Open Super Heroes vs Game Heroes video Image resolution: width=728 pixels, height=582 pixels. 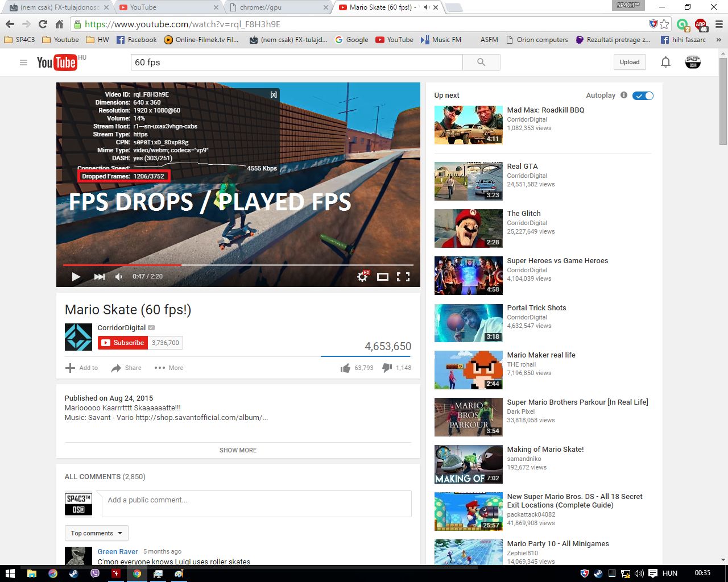point(557,261)
